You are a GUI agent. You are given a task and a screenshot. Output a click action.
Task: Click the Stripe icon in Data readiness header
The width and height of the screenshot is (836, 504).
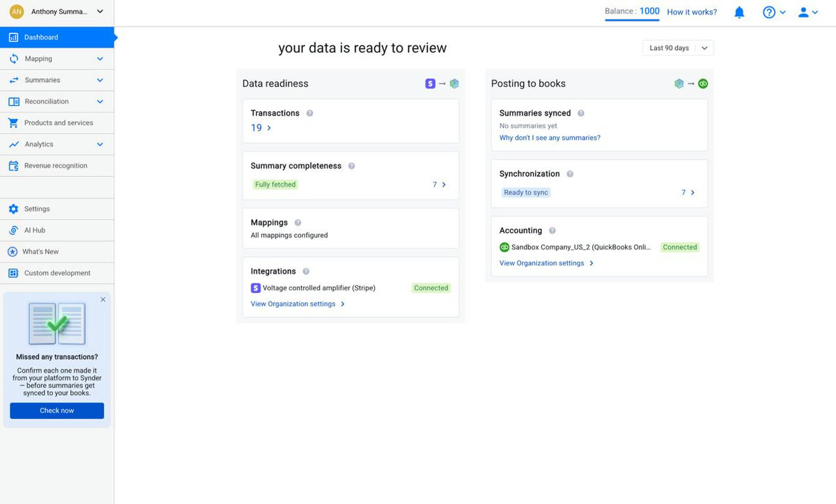pos(431,84)
